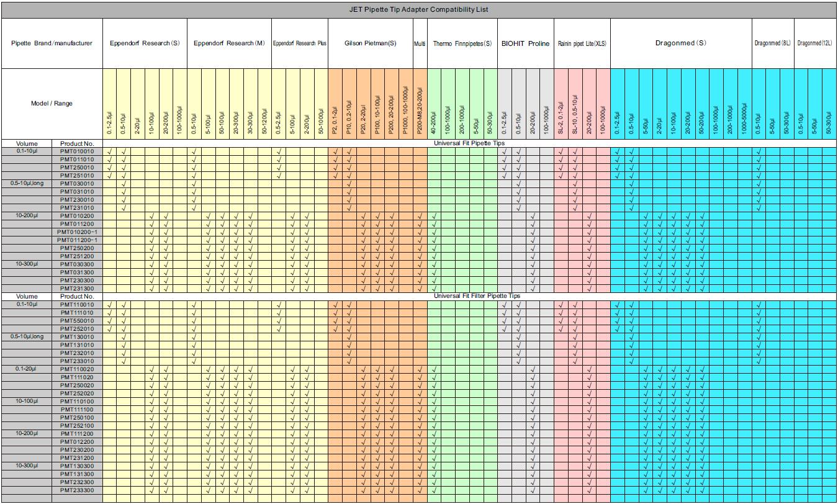
Task: Click product number PMT010010
Action: pyautogui.click(x=77, y=151)
